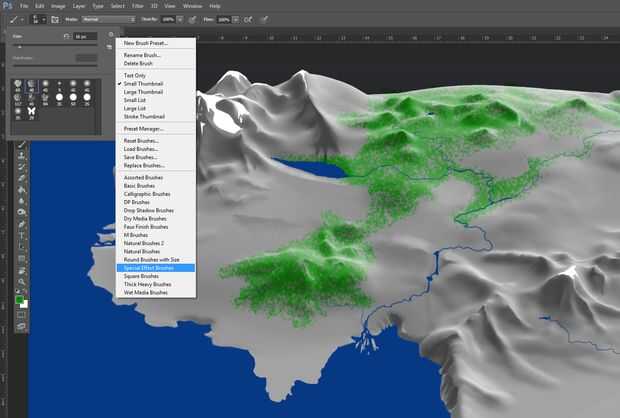Open Preset Manager from the menu
The image size is (620, 418).
143,128
